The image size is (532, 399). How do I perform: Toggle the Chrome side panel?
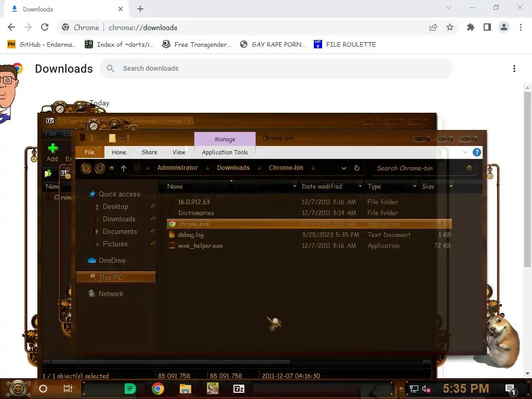[x=487, y=27]
